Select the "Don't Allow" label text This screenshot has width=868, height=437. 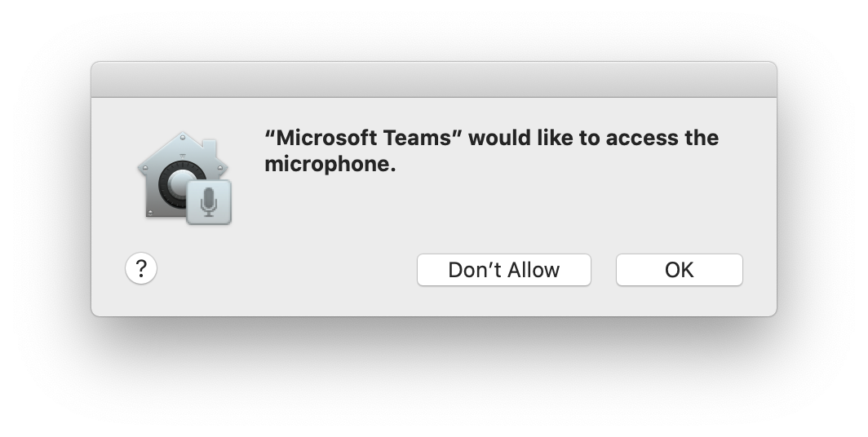504,270
